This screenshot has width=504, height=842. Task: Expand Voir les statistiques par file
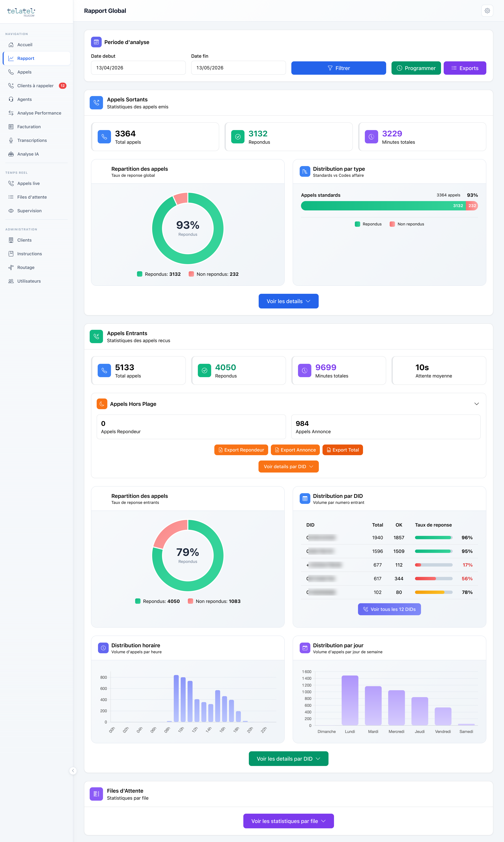click(x=288, y=821)
